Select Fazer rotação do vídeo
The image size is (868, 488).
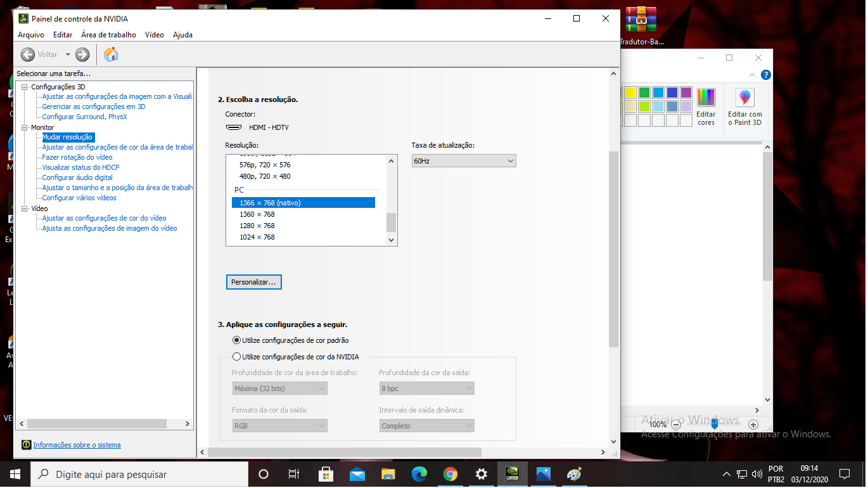[77, 157]
